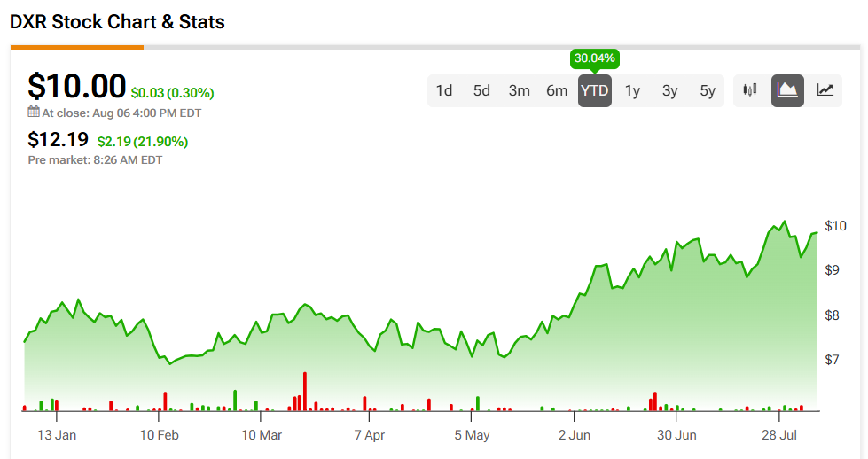Click the calendar icon beside At close

click(x=34, y=113)
